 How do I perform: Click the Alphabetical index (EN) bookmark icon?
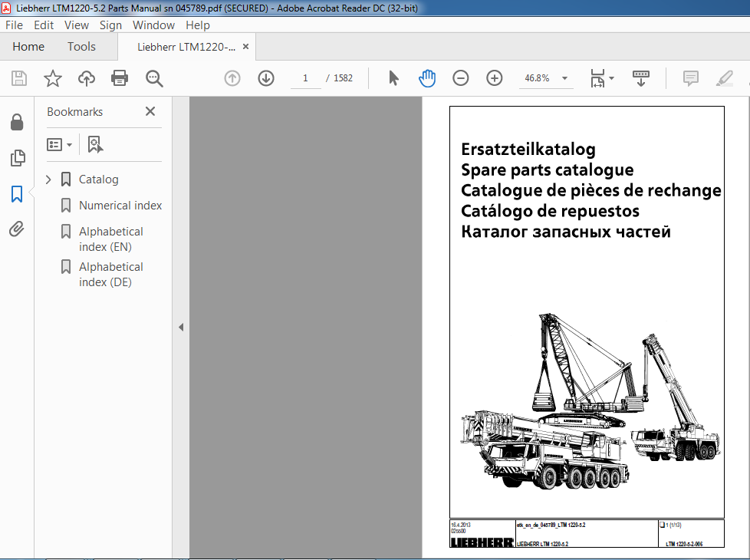[66, 232]
